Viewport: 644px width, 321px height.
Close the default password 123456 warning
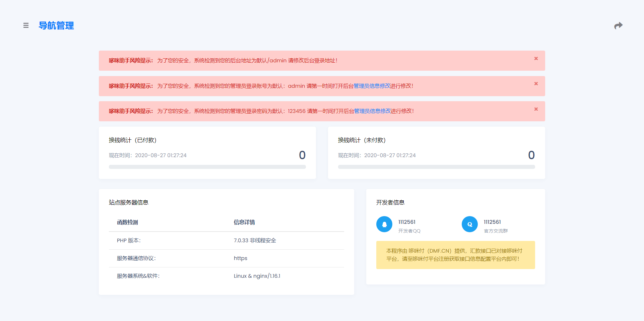(x=536, y=109)
